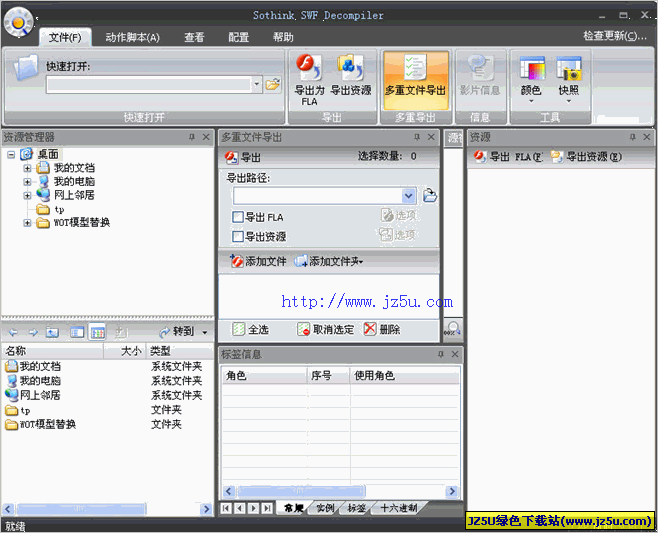The image size is (658, 533).
Task: Click 取消选定 to deselect files
Action: tap(326, 329)
